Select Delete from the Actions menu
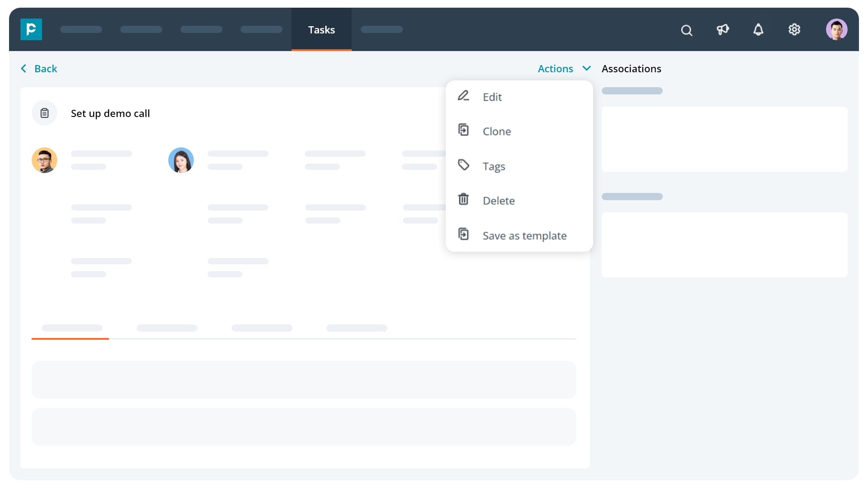This screenshot has height=488, width=868. click(x=499, y=200)
